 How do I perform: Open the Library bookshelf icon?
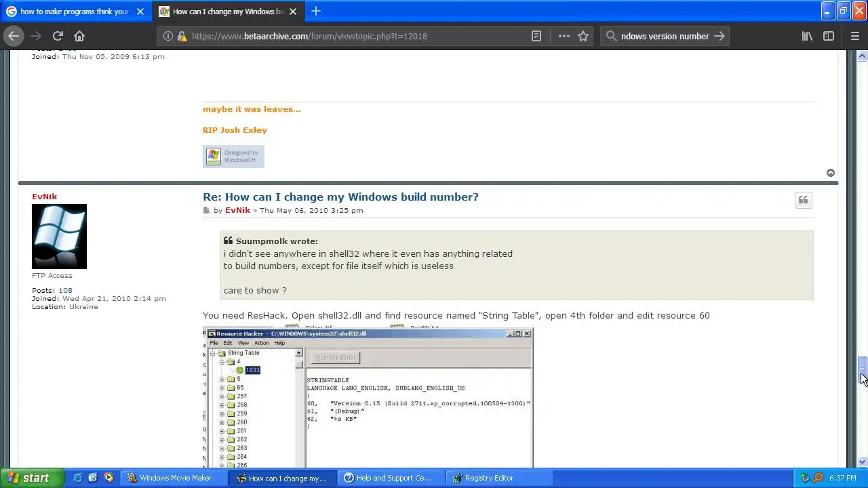pos(807,36)
